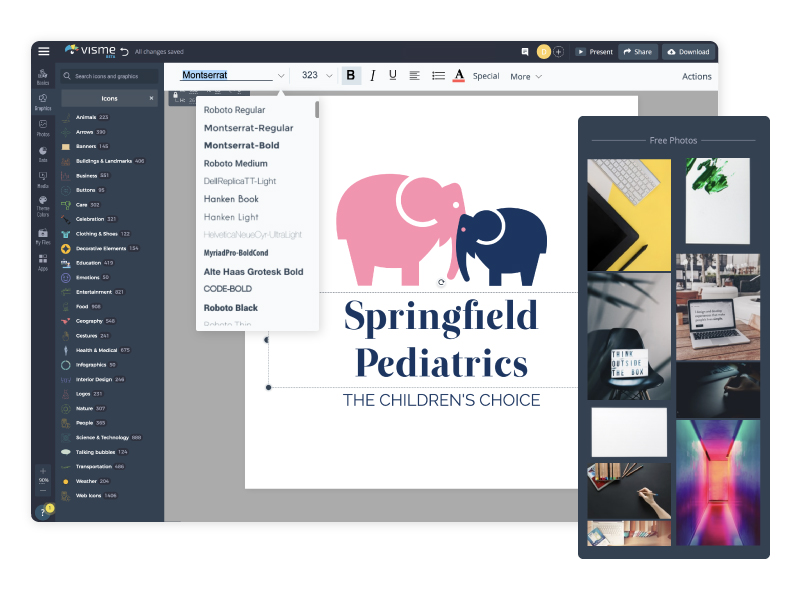
Task: Zoom out with the minus icon
Action: (43, 490)
